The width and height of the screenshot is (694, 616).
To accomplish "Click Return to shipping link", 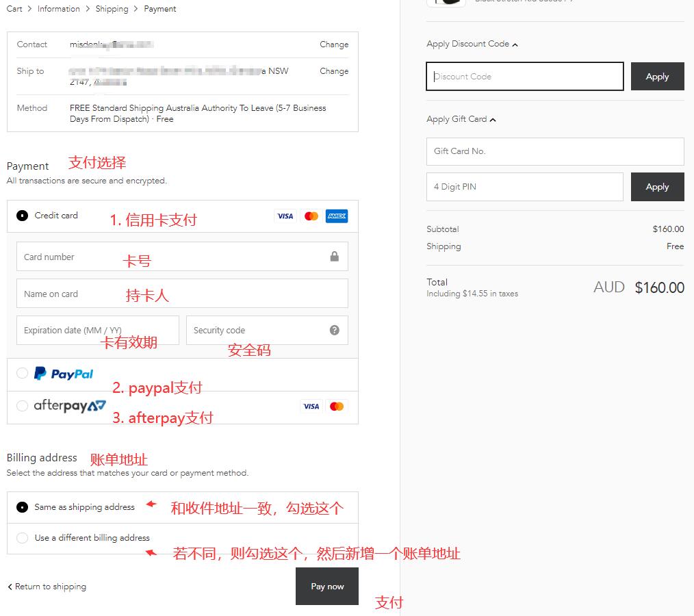I will (47, 587).
